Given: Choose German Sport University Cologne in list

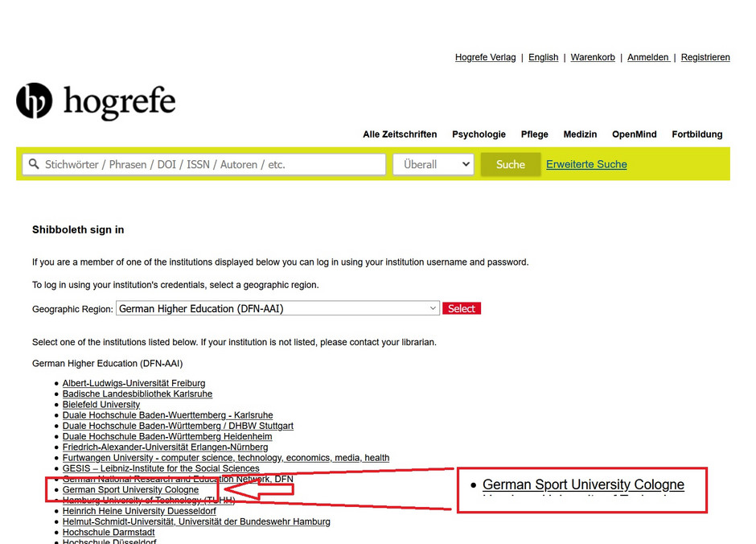Looking at the screenshot, I should pos(130,489).
